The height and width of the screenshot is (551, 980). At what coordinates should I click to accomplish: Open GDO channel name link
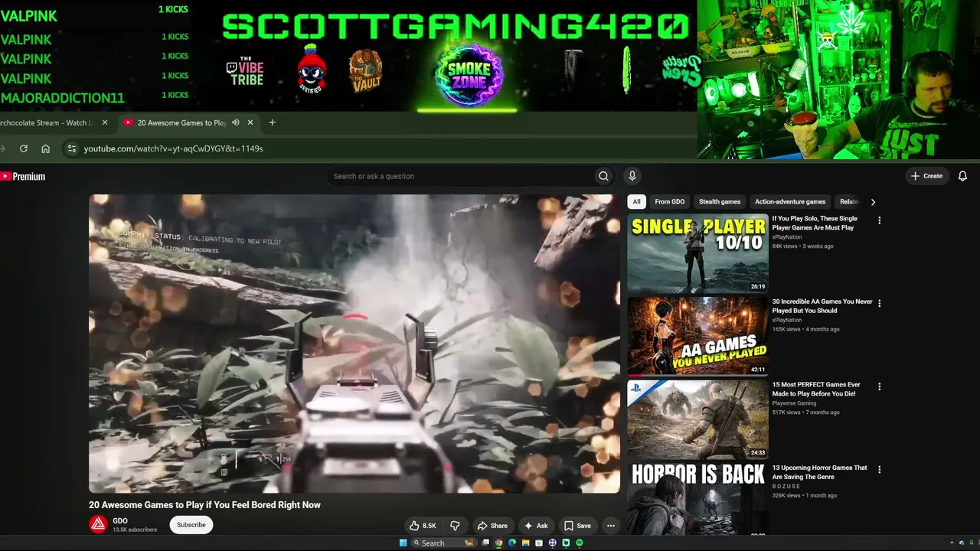120,520
